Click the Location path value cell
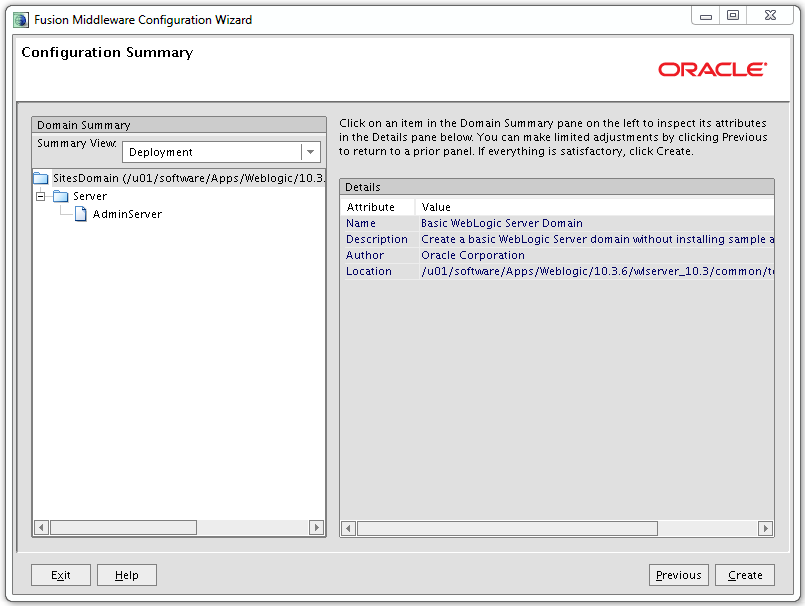Screen dimensions: 805x606 click(595, 271)
